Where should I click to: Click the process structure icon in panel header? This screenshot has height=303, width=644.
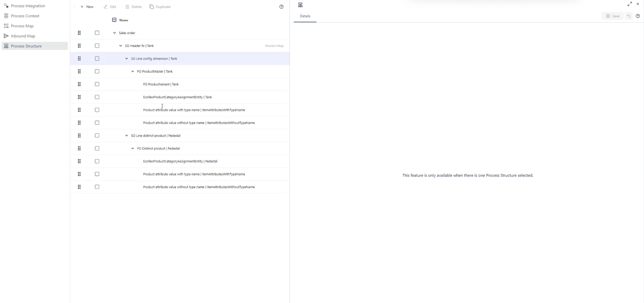point(300,5)
